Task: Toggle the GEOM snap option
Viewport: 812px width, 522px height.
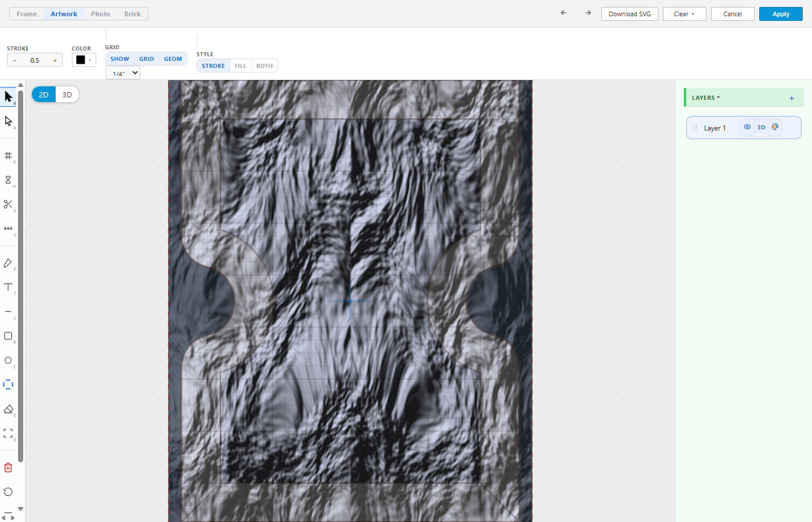Action: [173, 59]
